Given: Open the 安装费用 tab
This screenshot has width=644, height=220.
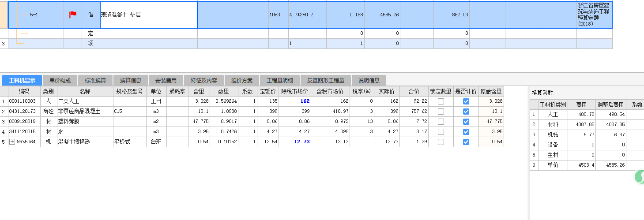Looking at the screenshot, I should click(x=166, y=80).
